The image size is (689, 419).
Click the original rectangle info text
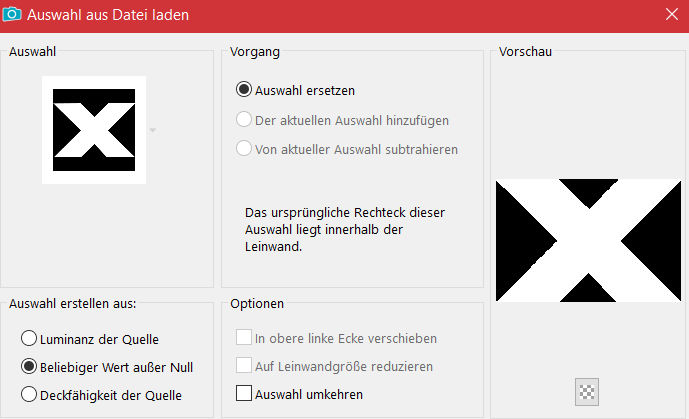(x=345, y=230)
